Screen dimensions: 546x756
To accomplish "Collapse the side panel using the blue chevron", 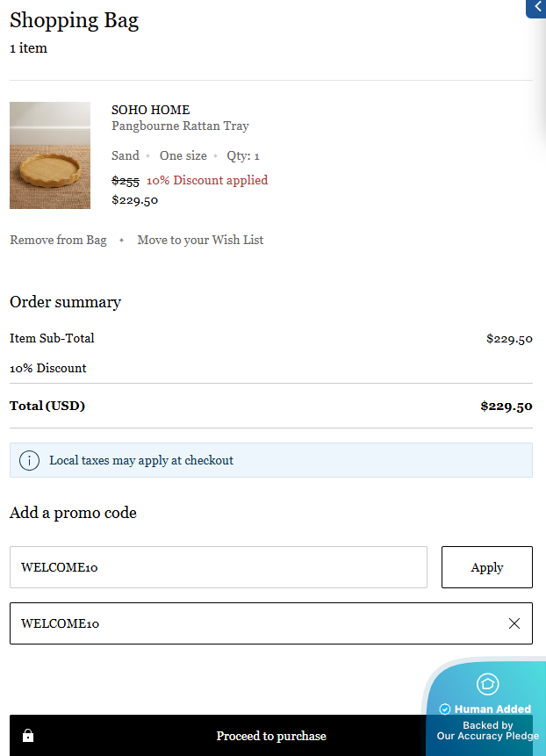I will pyautogui.click(x=536, y=8).
